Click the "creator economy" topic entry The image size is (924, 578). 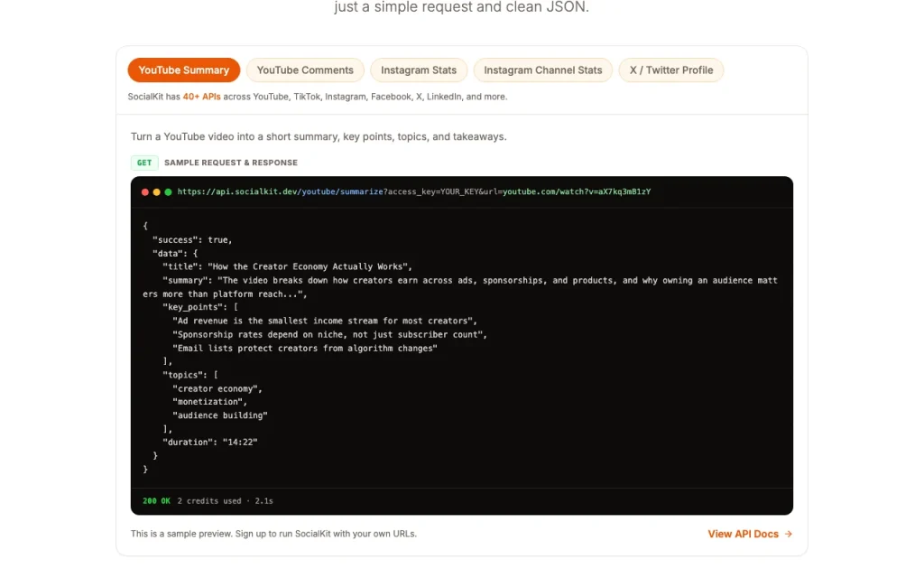point(217,388)
